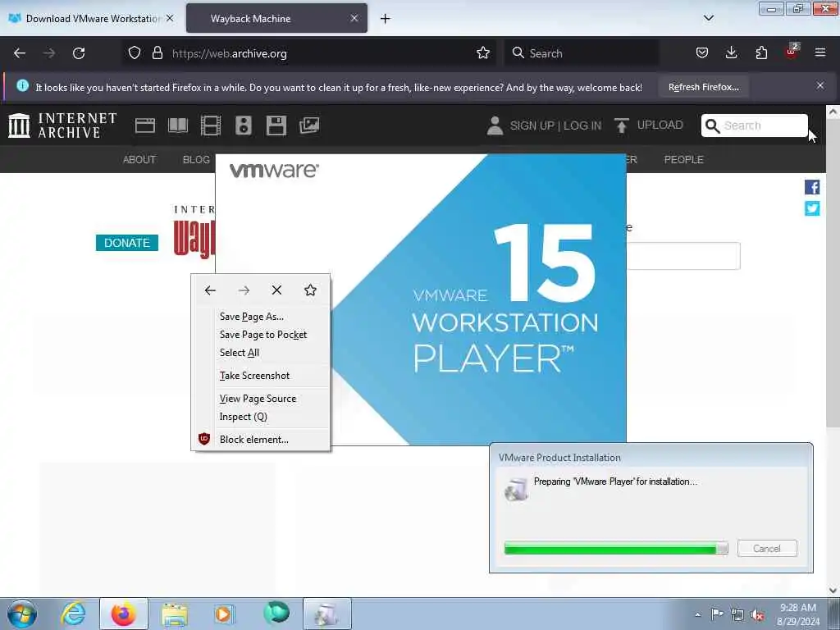Open the tracking protection shield icon
840x630 pixels.
135,52
